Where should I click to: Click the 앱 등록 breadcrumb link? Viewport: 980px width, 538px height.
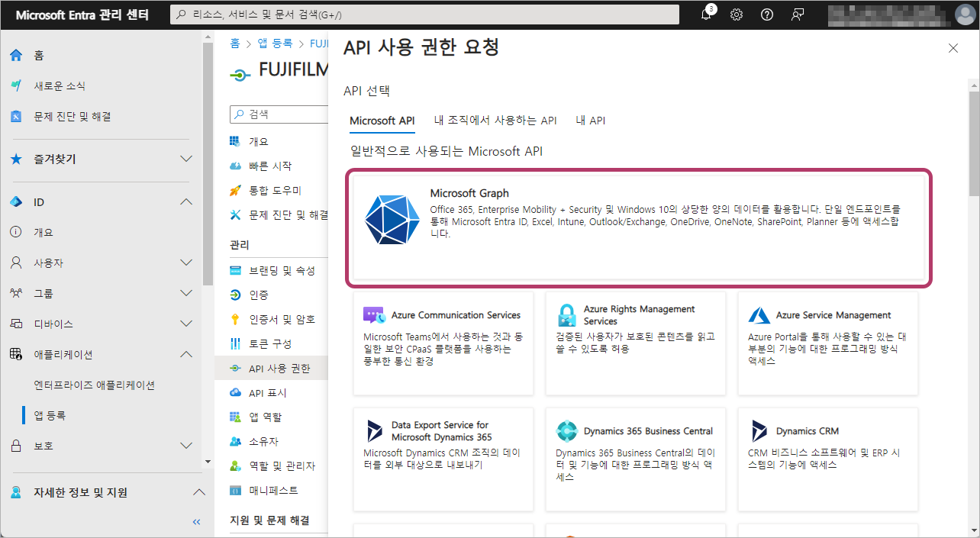pyautogui.click(x=275, y=43)
